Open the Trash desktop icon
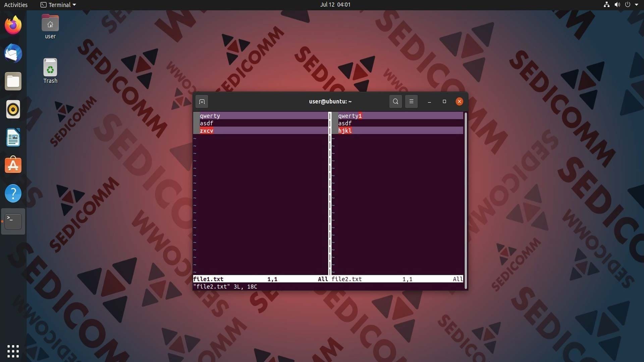This screenshot has height=362, width=644. click(50, 71)
